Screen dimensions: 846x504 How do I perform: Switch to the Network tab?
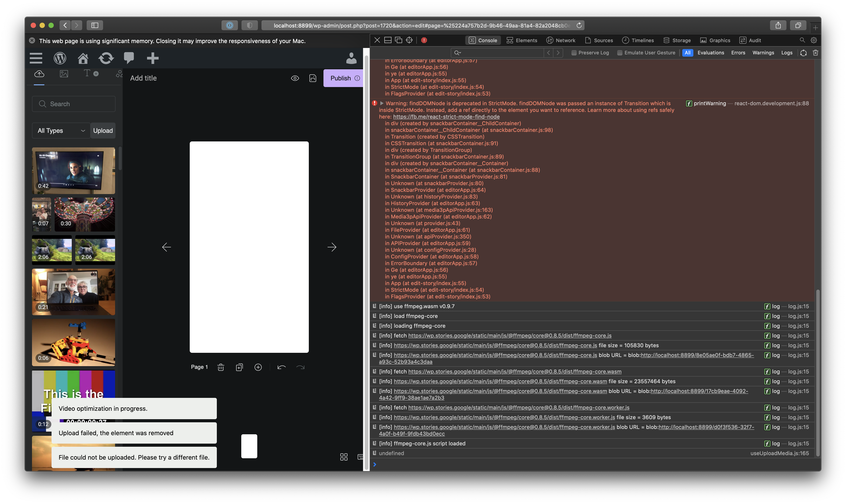[x=561, y=40]
